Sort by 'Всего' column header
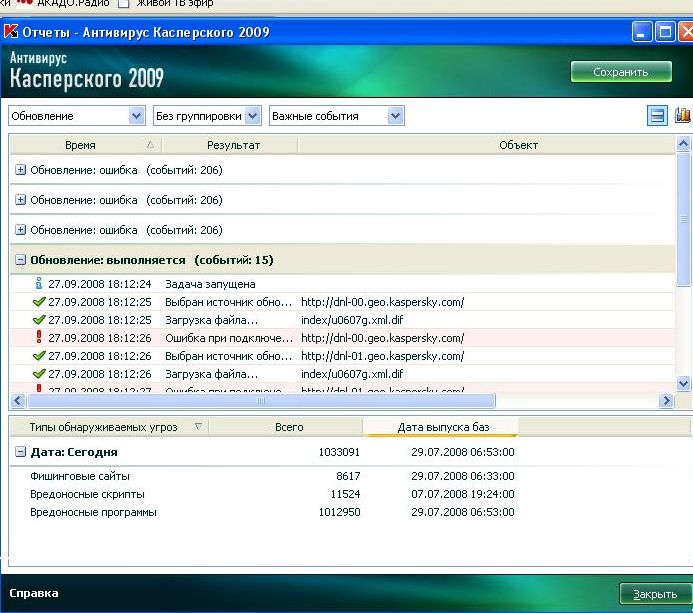Viewport: 693px width, 613px height. [286, 427]
